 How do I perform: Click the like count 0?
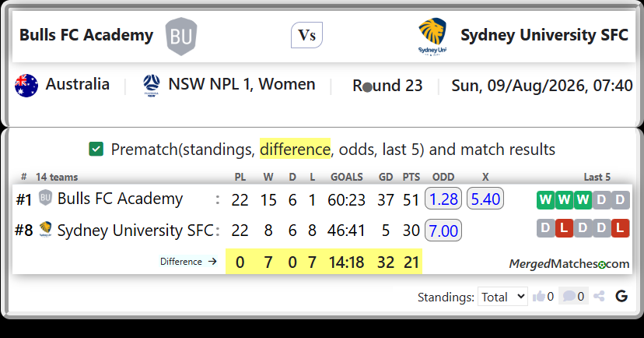click(551, 297)
